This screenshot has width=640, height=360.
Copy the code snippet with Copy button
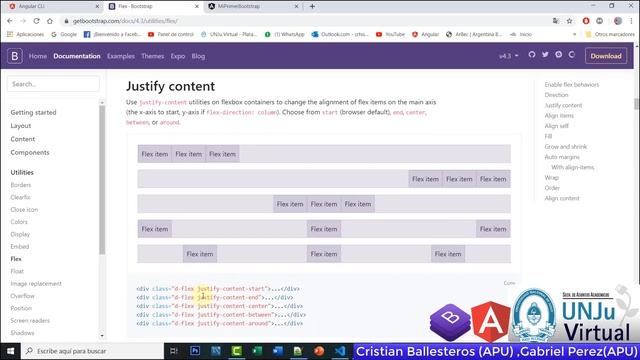click(x=509, y=283)
